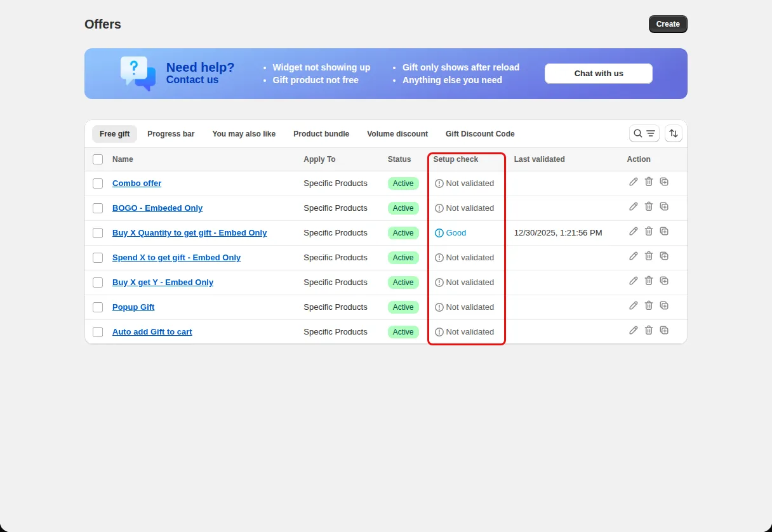Edit Auto add Gift to cart offer
This screenshot has width=772, height=532.
point(633,330)
